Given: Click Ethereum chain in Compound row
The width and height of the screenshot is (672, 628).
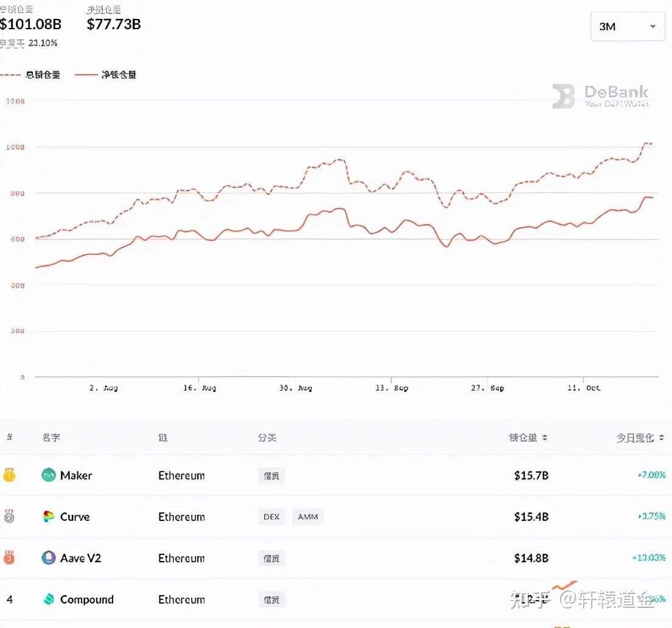Looking at the screenshot, I should pyautogui.click(x=181, y=600).
